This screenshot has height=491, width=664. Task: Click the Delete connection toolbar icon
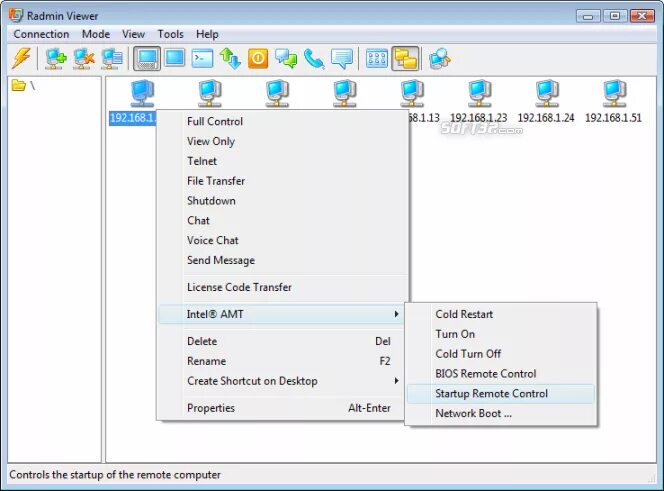[x=83, y=58]
